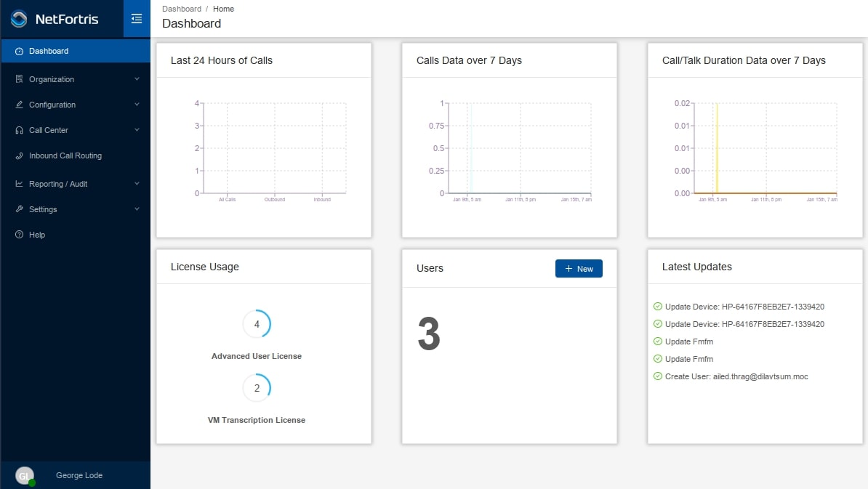Click the GL user avatar icon
This screenshot has height=489, width=868.
coord(25,476)
